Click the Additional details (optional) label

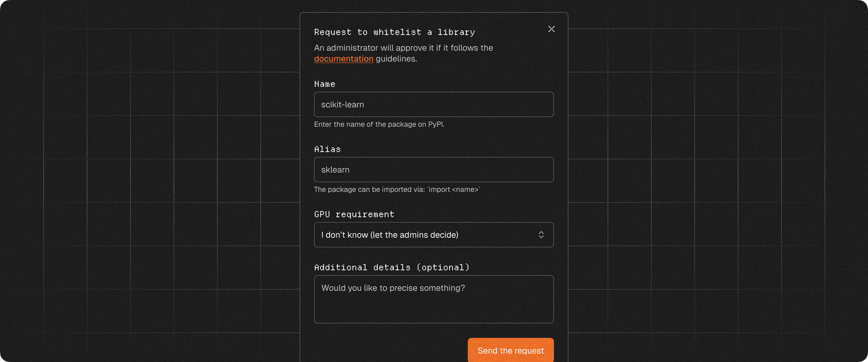click(x=392, y=268)
